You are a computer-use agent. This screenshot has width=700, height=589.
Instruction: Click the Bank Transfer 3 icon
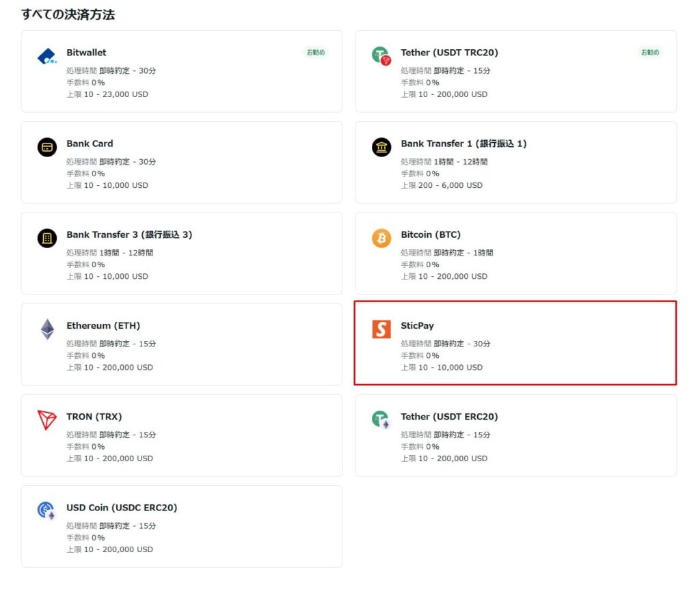46,238
